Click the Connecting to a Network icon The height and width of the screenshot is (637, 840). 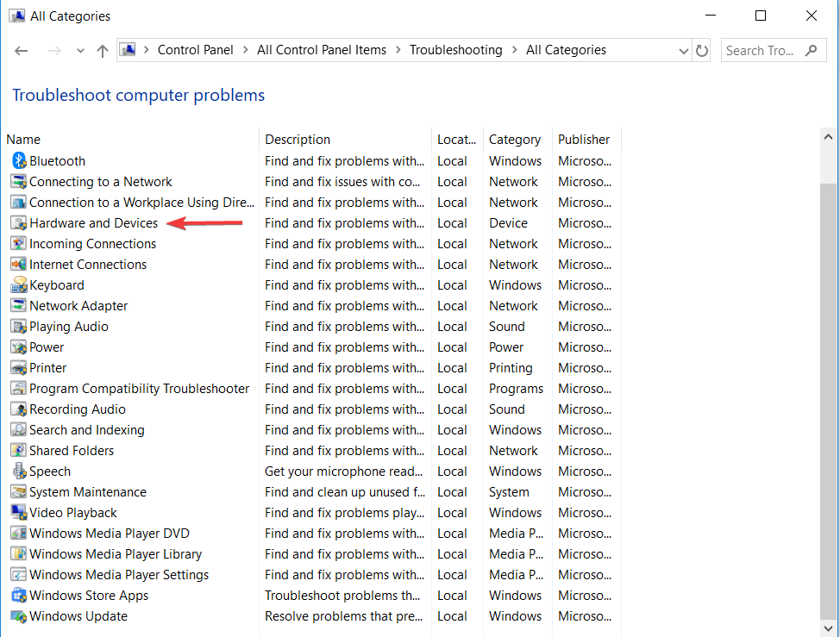(19, 182)
